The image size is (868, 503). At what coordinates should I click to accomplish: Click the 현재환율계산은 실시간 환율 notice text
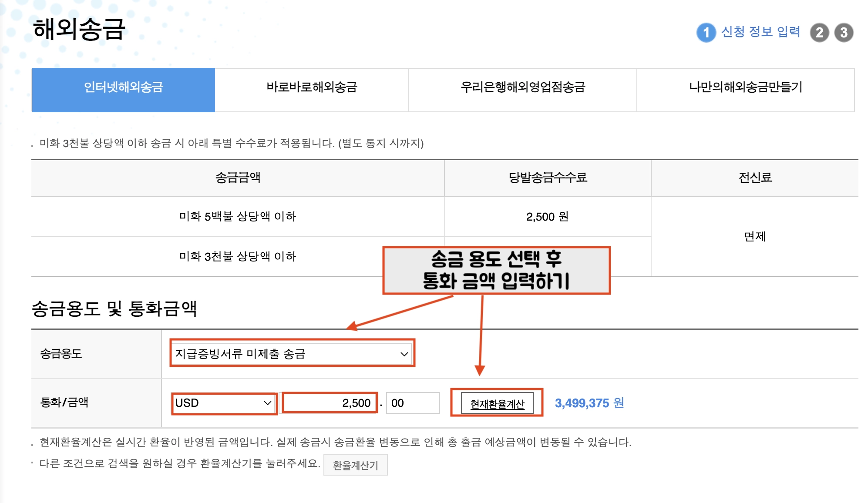coord(335,442)
